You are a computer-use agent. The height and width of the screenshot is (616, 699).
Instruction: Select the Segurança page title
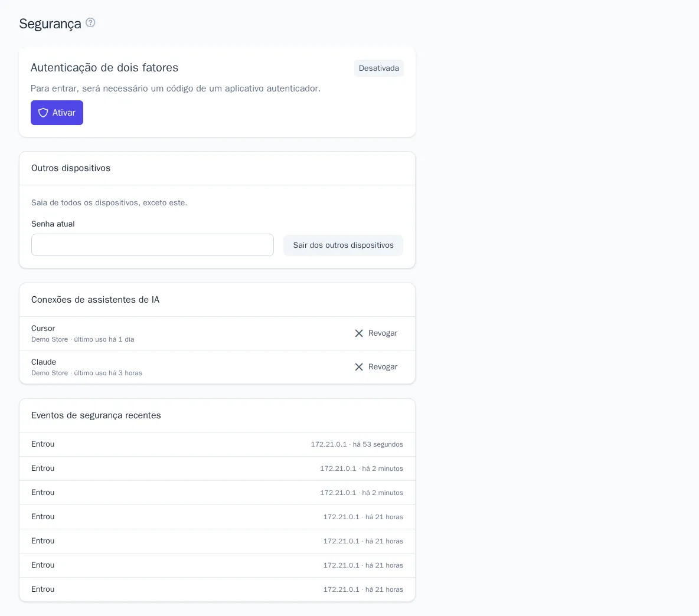point(50,24)
